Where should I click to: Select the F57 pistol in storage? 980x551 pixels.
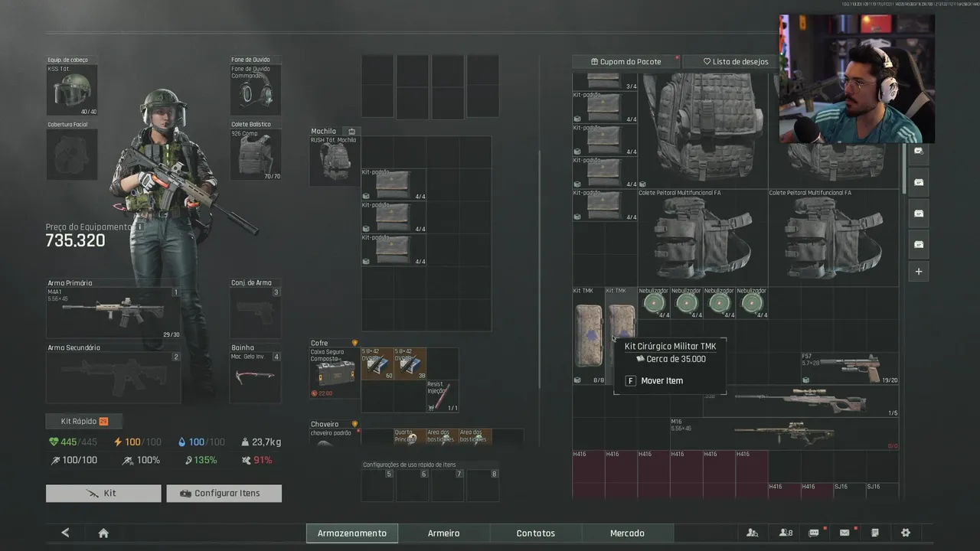850,368
